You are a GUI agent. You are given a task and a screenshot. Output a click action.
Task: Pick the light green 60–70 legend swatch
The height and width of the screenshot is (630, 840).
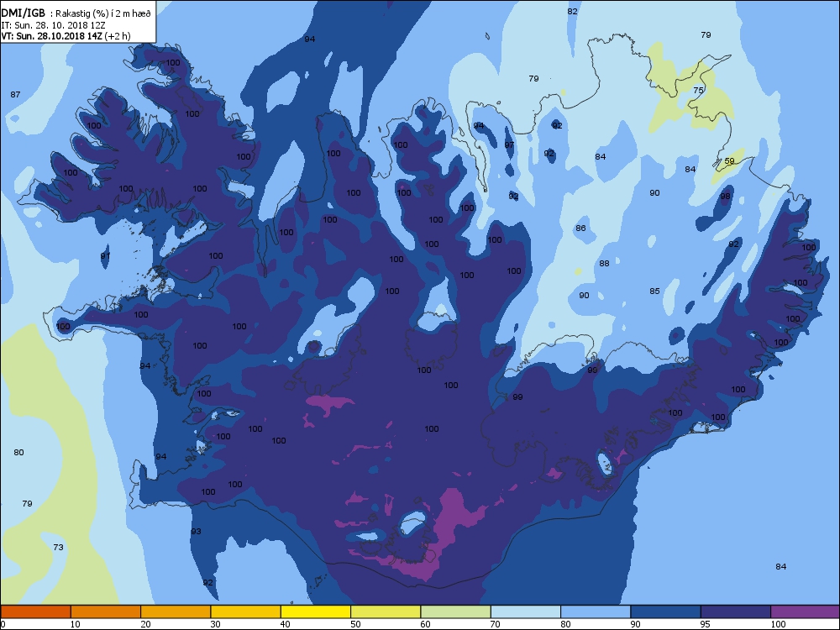pos(456,612)
